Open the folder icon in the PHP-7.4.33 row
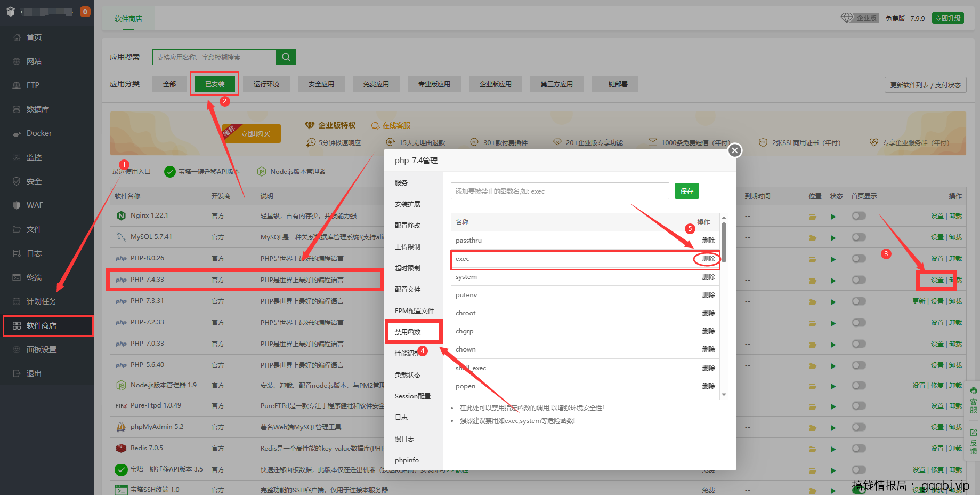This screenshot has height=495, width=980. tap(812, 280)
